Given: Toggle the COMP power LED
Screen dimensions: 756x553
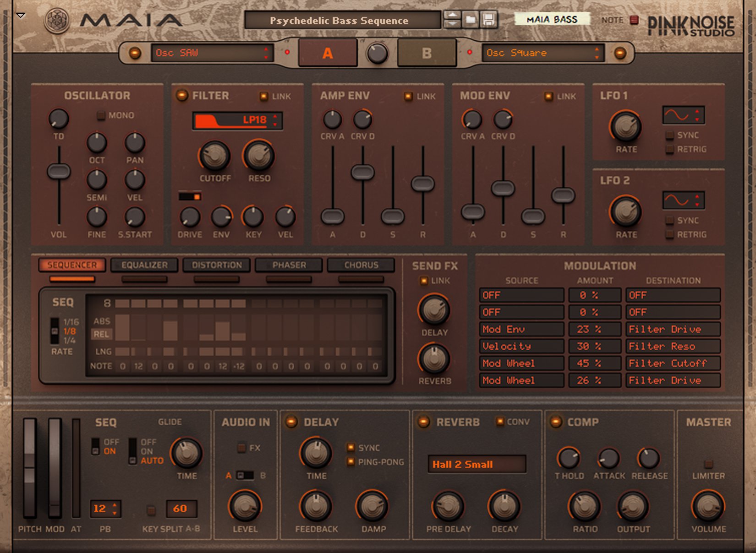Looking at the screenshot, I should (556, 422).
